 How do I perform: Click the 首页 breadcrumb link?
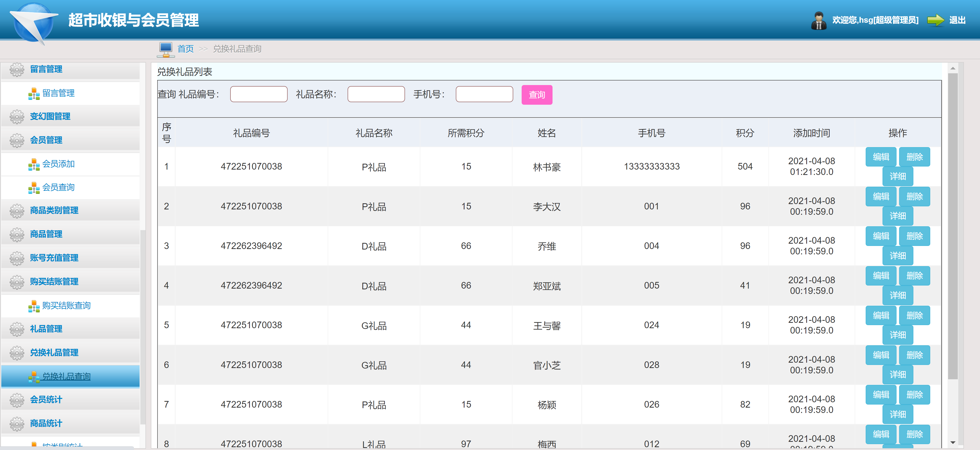(185, 49)
